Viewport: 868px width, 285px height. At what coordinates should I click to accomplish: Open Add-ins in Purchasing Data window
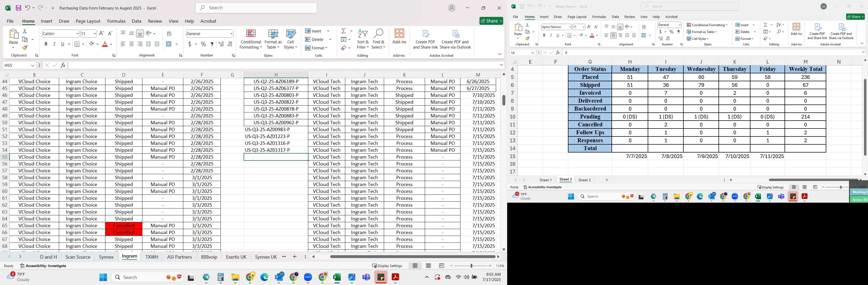tap(399, 37)
